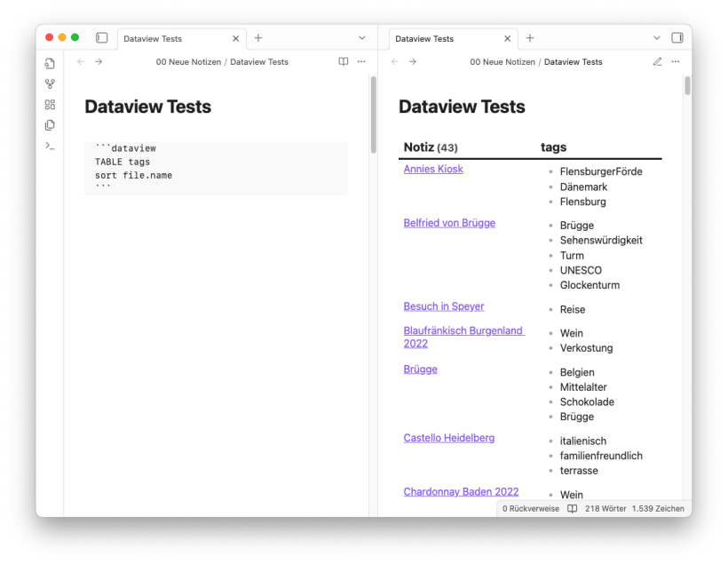Click the 'TABLE tags' code line
The height and width of the screenshot is (564, 728).
(123, 162)
